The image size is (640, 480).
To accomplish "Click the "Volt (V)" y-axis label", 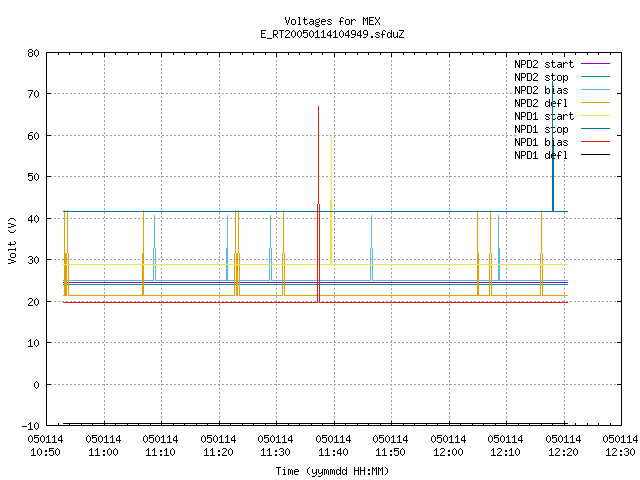I will pyautogui.click(x=12, y=240).
